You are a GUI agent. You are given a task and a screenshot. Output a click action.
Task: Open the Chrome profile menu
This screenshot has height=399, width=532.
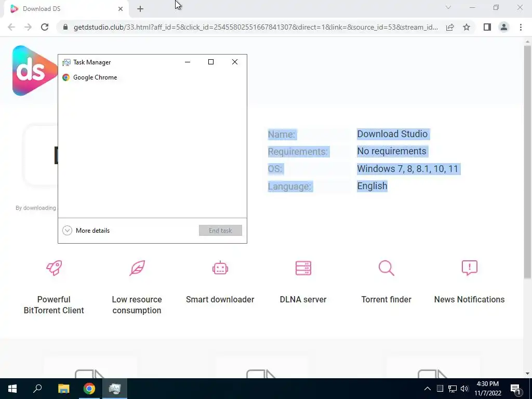pos(504,27)
